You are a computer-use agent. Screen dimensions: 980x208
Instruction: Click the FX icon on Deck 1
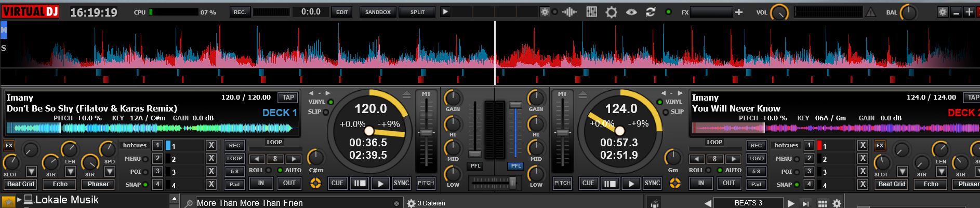tap(9, 145)
